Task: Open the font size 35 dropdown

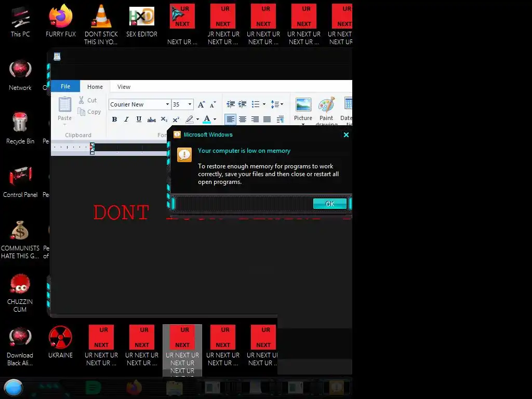Action: tap(190, 104)
